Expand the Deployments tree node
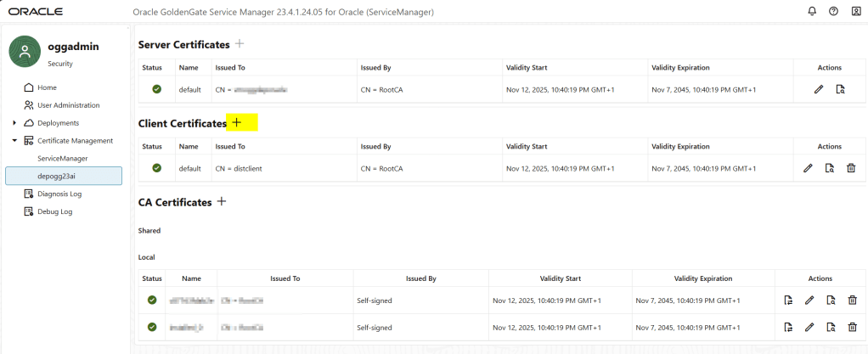 pos(14,123)
